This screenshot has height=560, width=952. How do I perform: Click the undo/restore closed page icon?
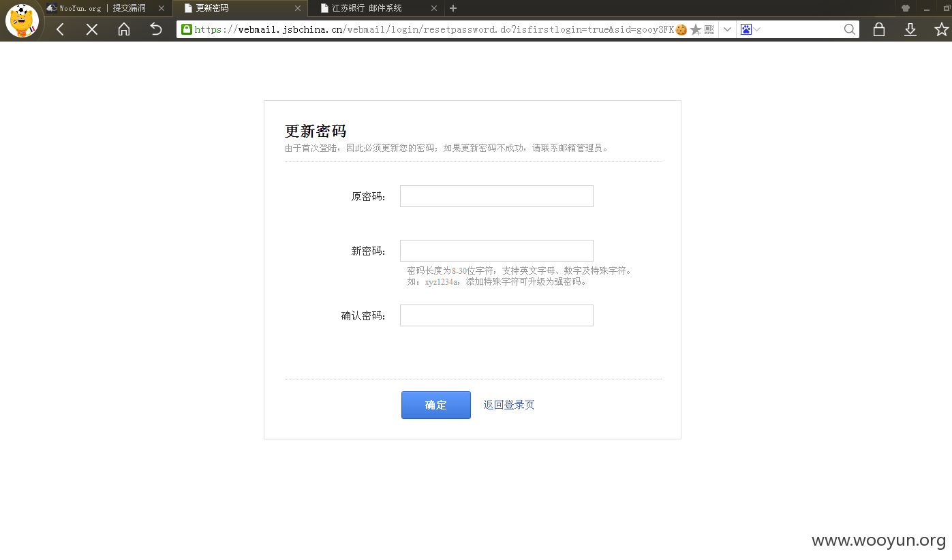pos(156,29)
